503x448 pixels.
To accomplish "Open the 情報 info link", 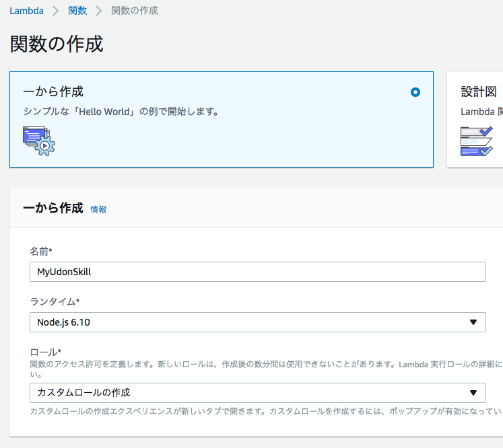I will (98, 210).
